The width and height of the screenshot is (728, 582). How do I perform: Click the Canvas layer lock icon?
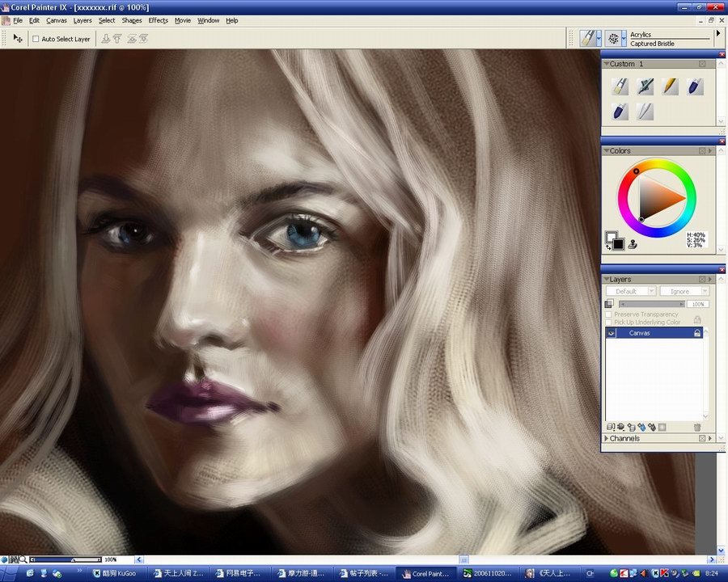click(697, 333)
